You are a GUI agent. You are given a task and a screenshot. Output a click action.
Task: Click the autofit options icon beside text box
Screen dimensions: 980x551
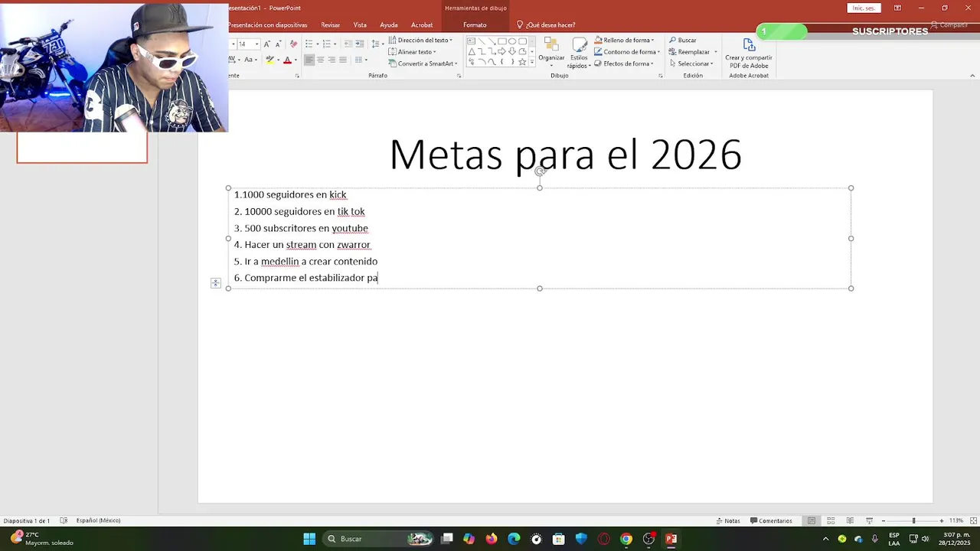[x=215, y=283]
